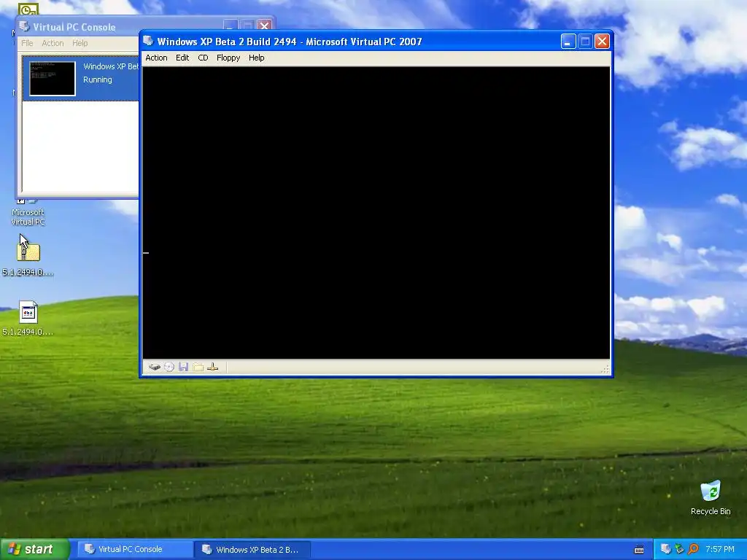Minimize the Windows XP Beta 2 VM window
The image size is (747, 560).
click(568, 42)
